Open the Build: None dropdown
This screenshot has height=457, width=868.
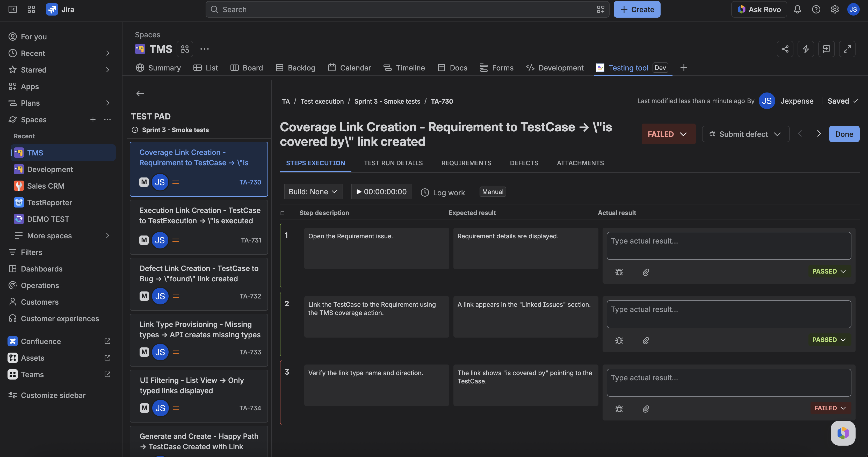313,191
